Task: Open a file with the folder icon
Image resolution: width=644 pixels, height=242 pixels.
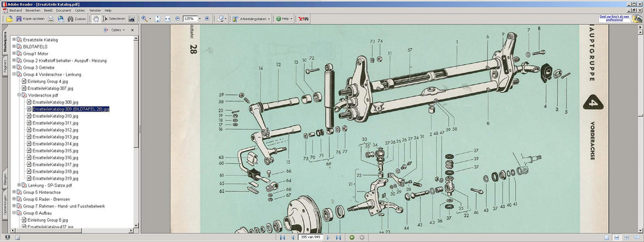Action: pyautogui.click(x=9, y=19)
